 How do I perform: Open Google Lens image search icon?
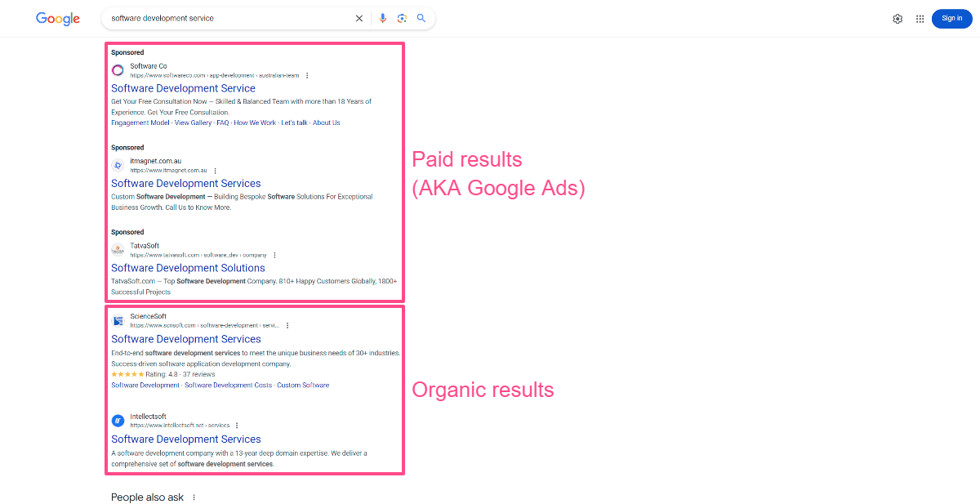click(x=402, y=18)
